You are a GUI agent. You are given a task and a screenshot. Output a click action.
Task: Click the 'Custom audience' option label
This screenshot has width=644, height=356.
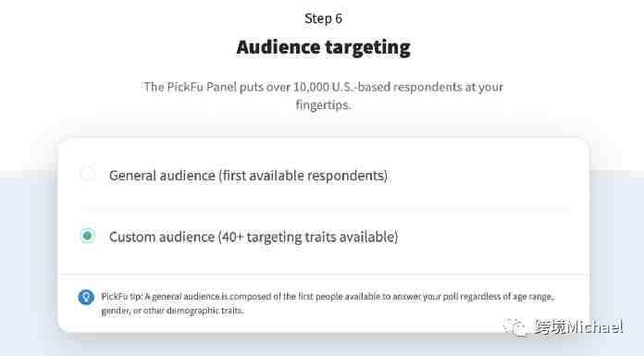[162, 237]
